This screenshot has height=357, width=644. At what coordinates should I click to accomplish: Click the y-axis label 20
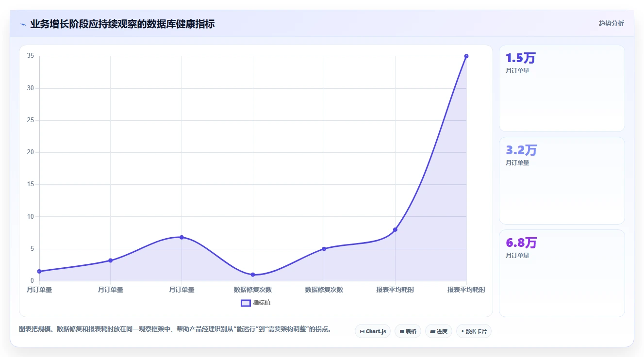pos(31,152)
